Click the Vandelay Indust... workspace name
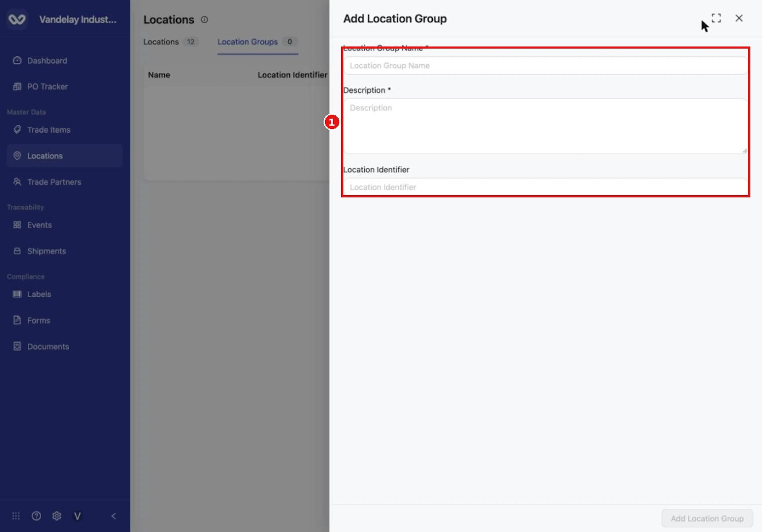This screenshot has width=762, height=532. [x=78, y=19]
